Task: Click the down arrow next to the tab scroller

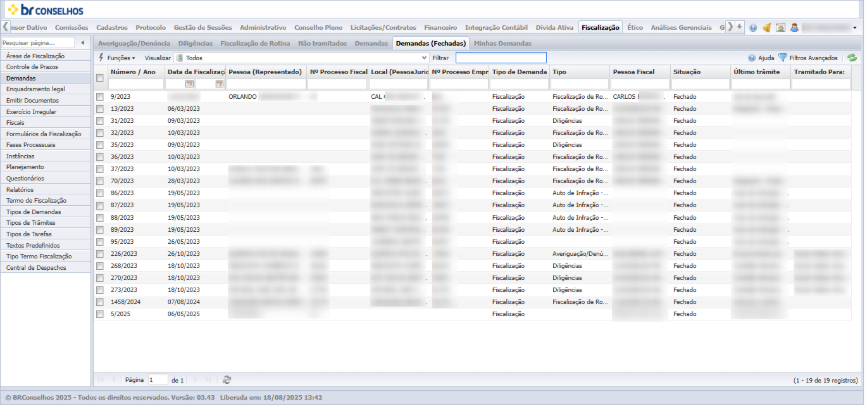Action: 739,26
